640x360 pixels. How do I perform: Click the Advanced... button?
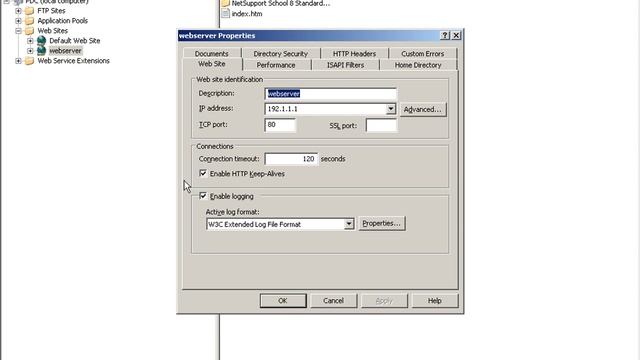click(x=422, y=109)
